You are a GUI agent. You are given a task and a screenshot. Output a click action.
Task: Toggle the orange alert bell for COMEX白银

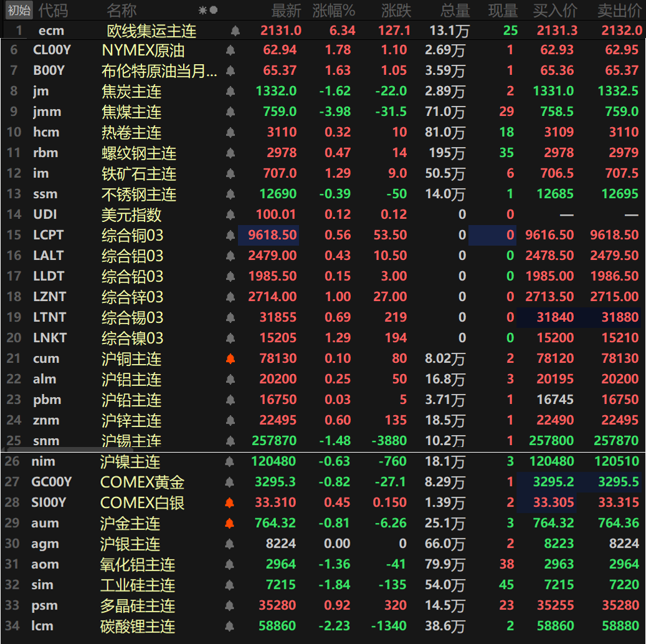pos(230,502)
